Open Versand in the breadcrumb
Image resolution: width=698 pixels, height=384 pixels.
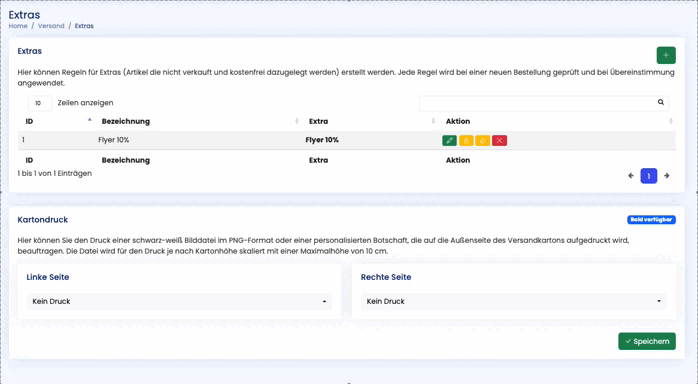pyautogui.click(x=51, y=26)
